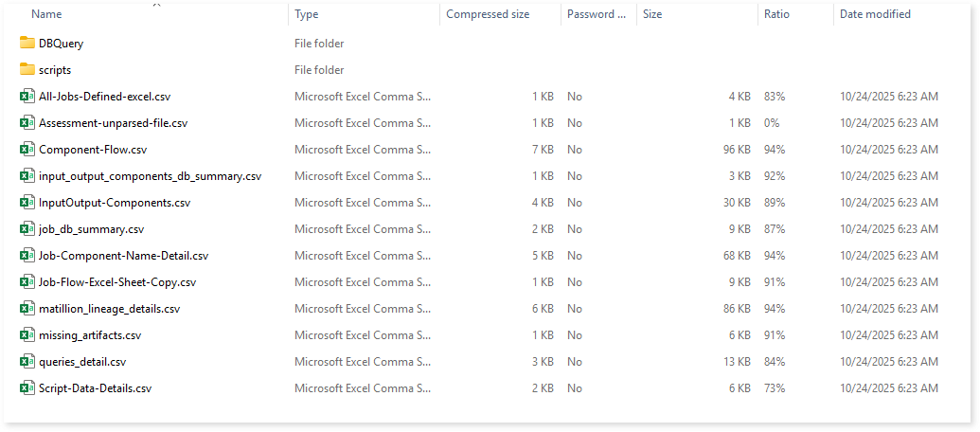Viewport: 980px width, 432px height.
Task: Sort by the Type column header
Action: (x=307, y=14)
